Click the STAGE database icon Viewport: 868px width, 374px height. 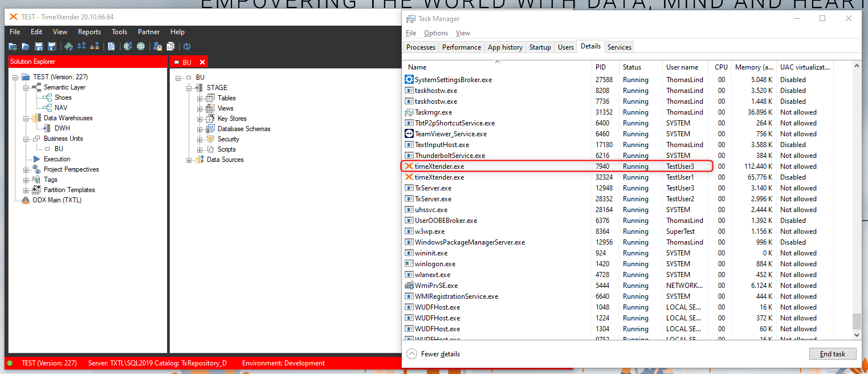pyautogui.click(x=199, y=88)
